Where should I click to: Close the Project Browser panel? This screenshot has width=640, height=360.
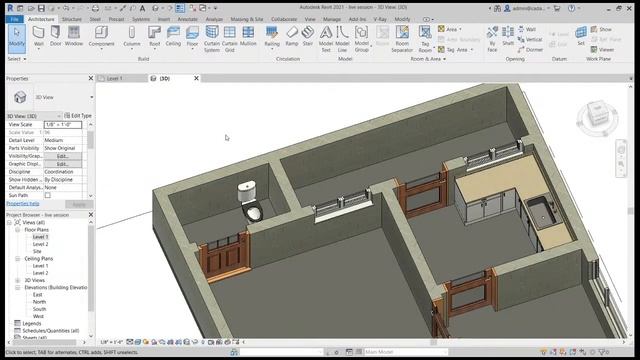[91, 215]
